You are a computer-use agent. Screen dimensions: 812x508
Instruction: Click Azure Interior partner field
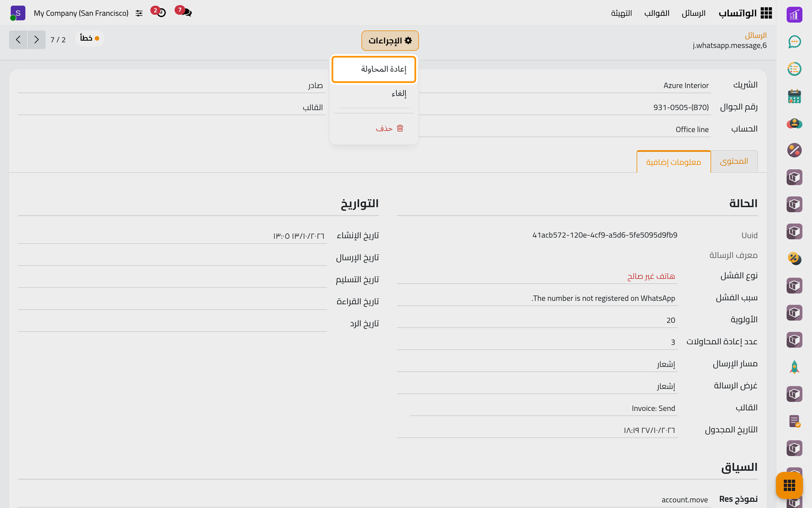tap(565, 86)
